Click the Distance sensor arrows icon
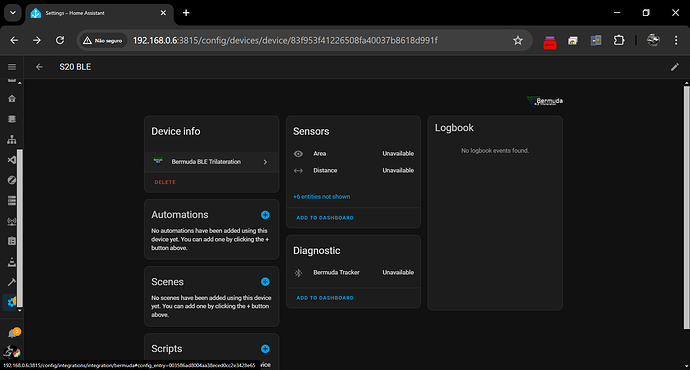This screenshot has width=690, height=370. (x=298, y=171)
